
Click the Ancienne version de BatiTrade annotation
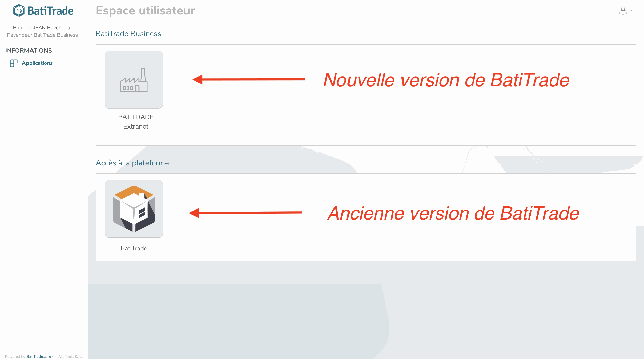pos(453,213)
